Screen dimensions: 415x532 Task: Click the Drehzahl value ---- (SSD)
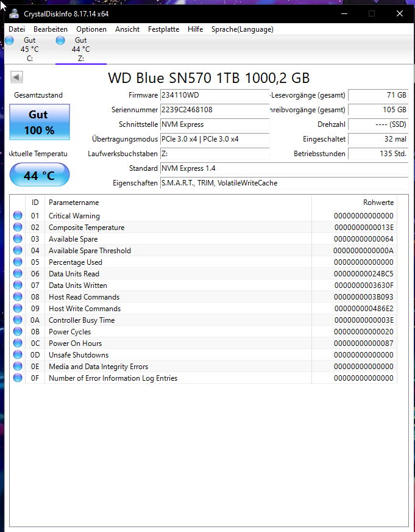[378, 124]
